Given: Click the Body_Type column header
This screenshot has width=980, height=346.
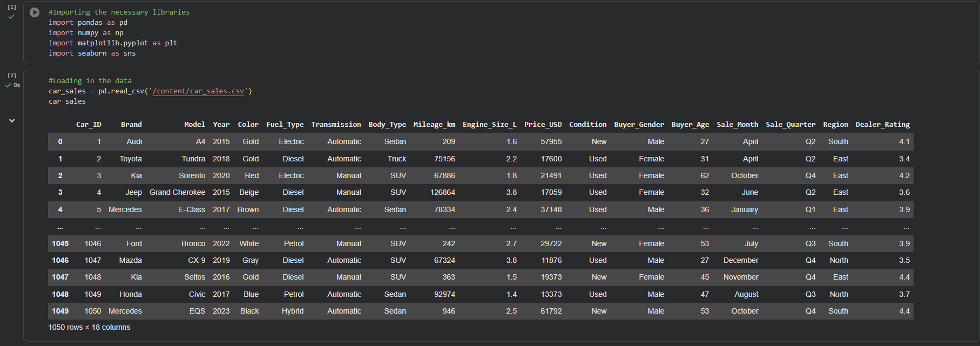Looking at the screenshot, I should (387, 125).
